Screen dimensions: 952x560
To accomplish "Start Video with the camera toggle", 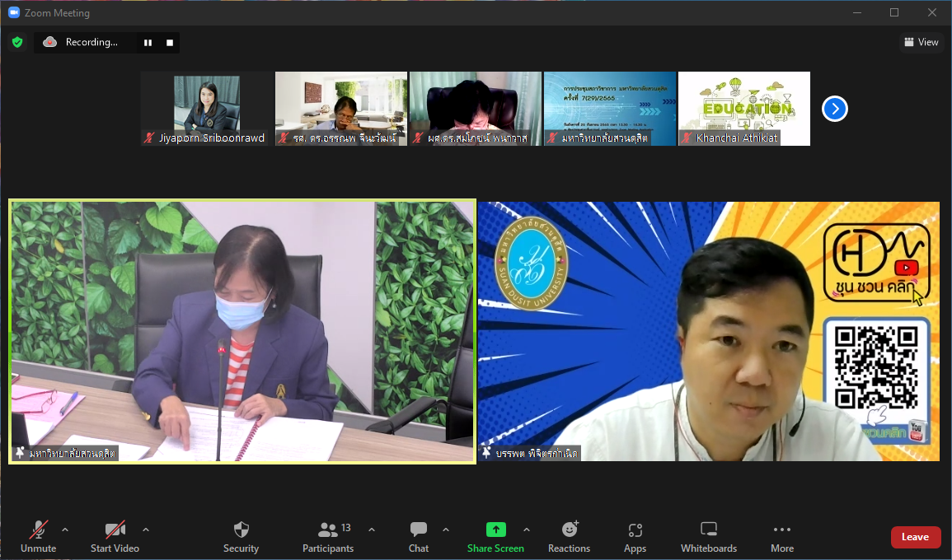I will pos(115,536).
